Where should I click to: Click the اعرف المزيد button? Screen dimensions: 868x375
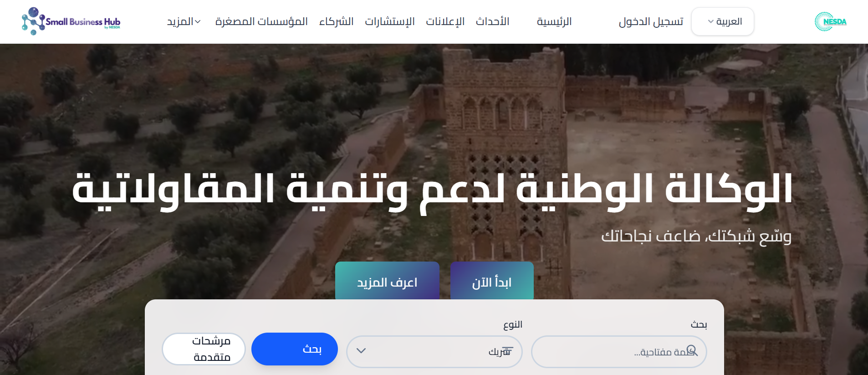pyautogui.click(x=387, y=282)
